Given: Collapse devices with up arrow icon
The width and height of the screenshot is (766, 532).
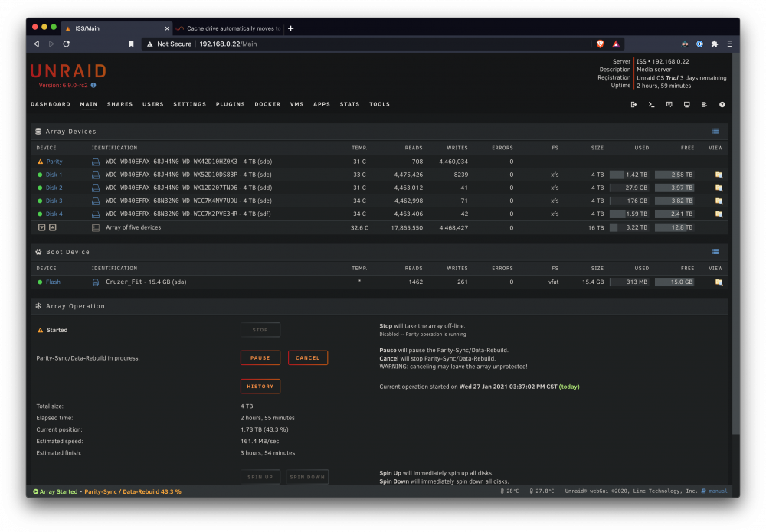Looking at the screenshot, I should [53, 227].
